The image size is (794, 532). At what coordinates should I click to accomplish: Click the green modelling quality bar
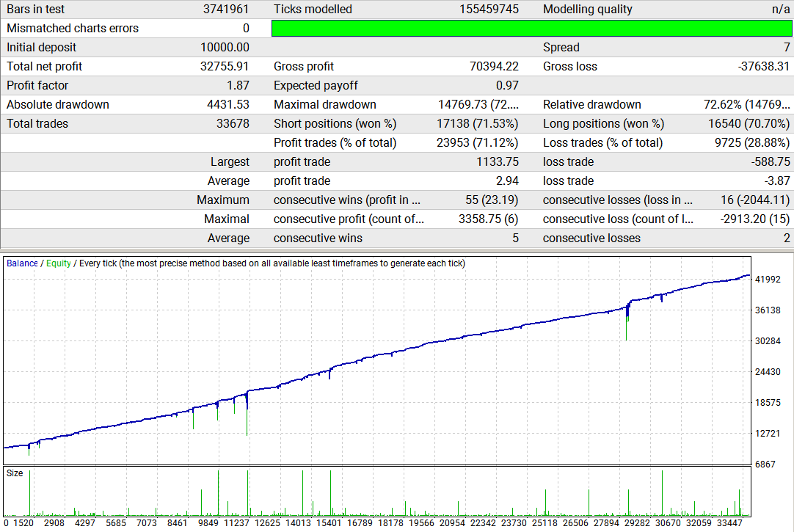tap(531, 29)
